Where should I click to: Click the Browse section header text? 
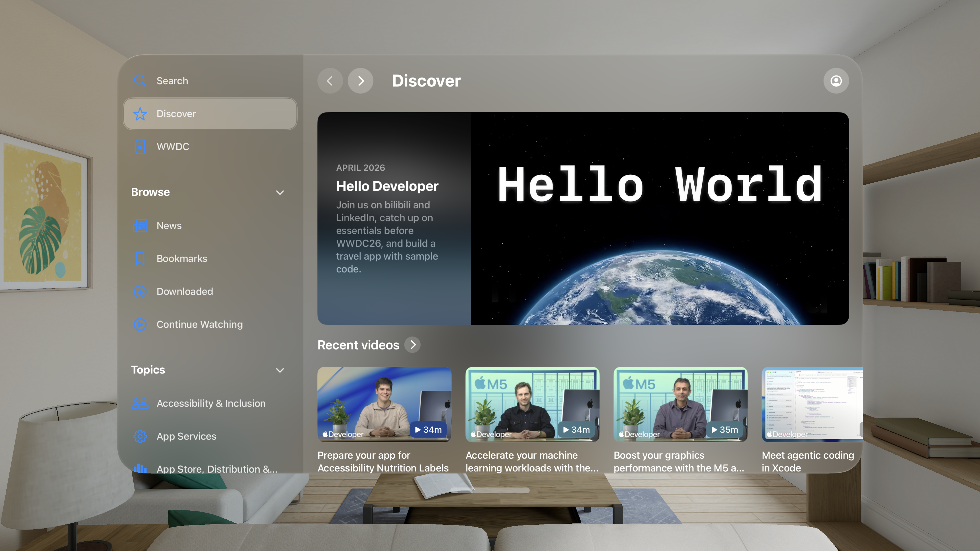tap(150, 192)
